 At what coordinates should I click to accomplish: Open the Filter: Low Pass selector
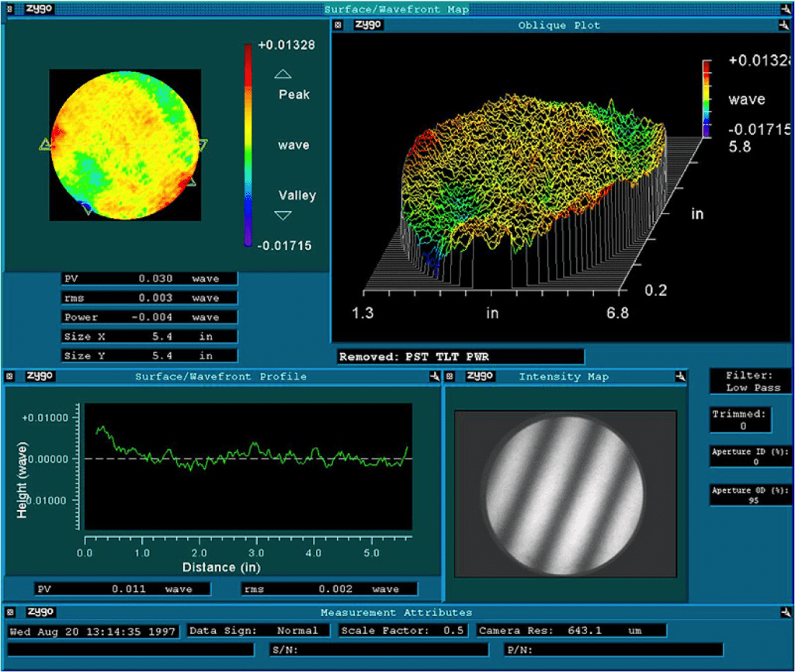749,379
